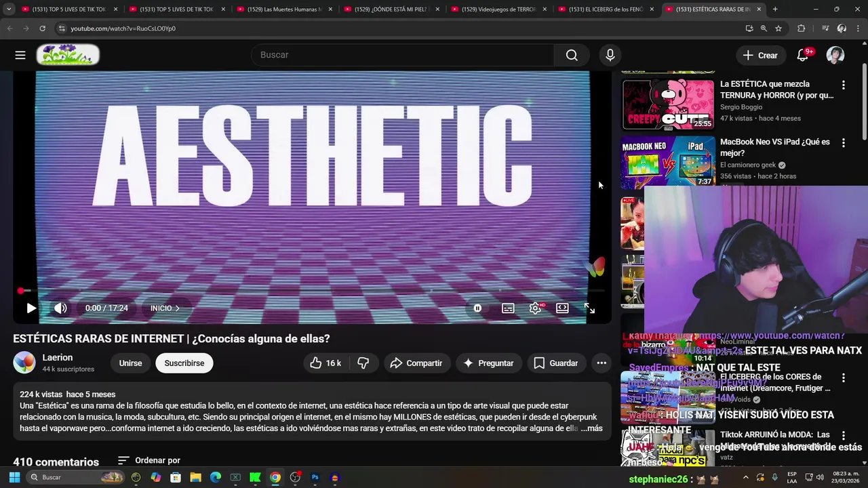Open the Laerion channel avatar

[24, 363]
